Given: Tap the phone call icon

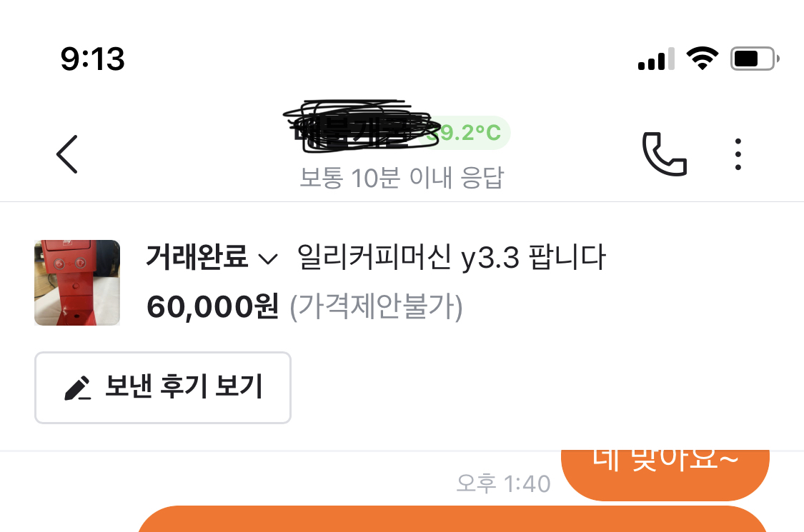Looking at the screenshot, I should tap(665, 154).
